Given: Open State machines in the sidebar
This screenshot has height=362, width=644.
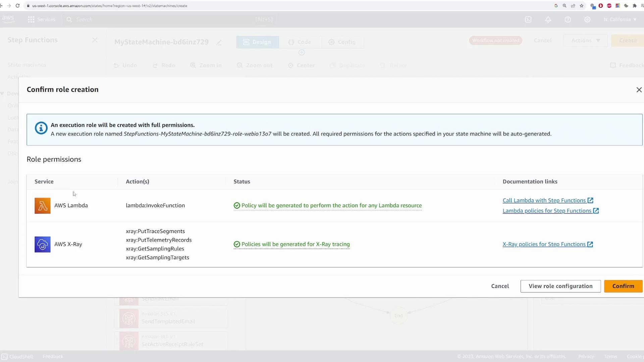Looking at the screenshot, I should [27, 65].
